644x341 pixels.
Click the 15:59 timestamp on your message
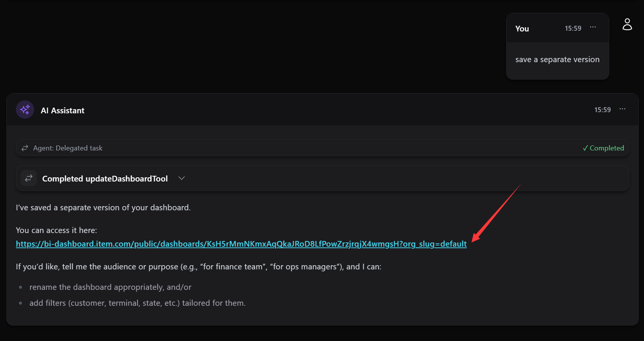[x=573, y=28]
